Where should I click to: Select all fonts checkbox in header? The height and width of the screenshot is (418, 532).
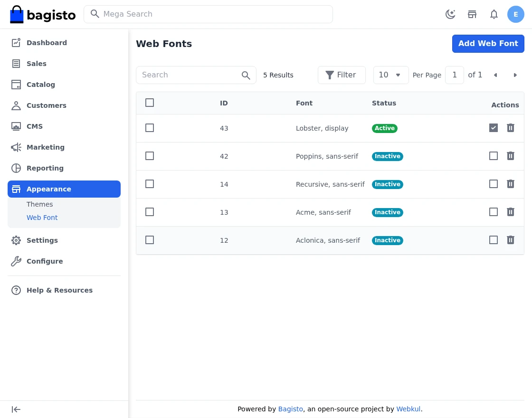pyautogui.click(x=150, y=103)
